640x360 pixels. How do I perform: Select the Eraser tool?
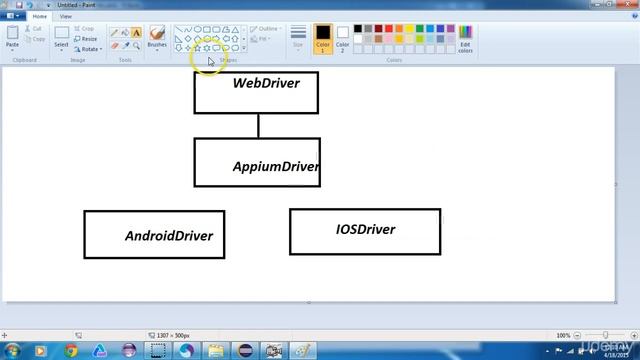click(115, 46)
